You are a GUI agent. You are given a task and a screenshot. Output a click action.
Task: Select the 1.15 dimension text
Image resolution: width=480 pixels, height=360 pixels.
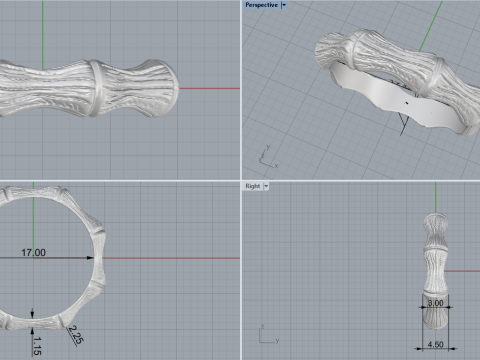(37, 346)
